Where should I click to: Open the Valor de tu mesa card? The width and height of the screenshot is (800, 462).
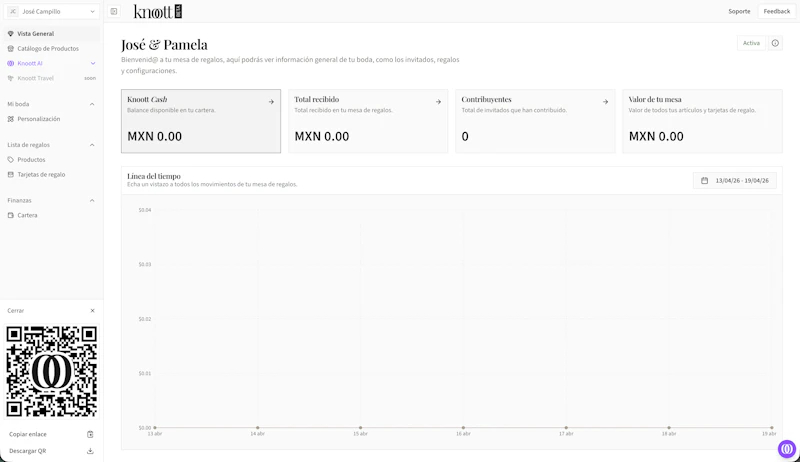[702, 121]
